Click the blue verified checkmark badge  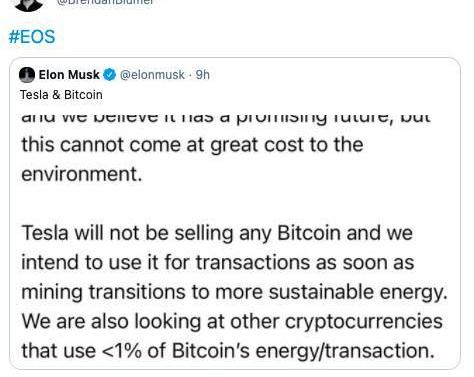109,75
